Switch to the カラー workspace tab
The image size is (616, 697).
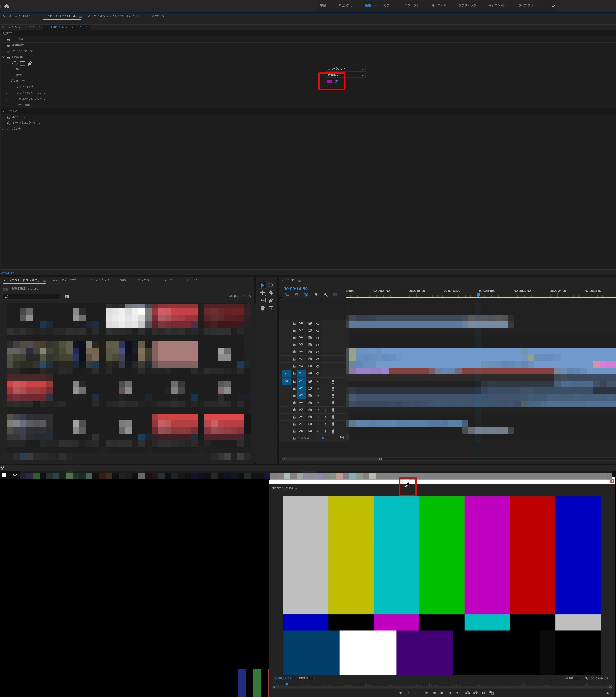pyautogui.click(x=388, y=5)
